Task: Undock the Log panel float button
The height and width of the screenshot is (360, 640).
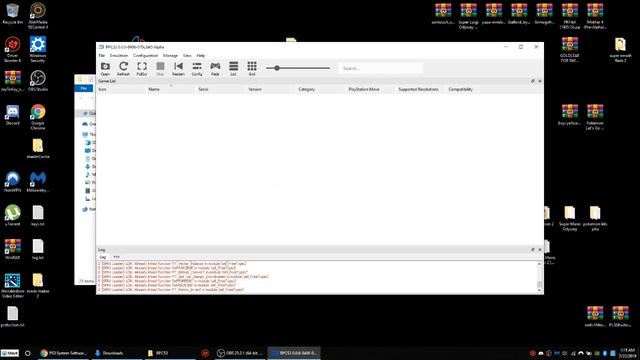Action: tap(532, 249)
